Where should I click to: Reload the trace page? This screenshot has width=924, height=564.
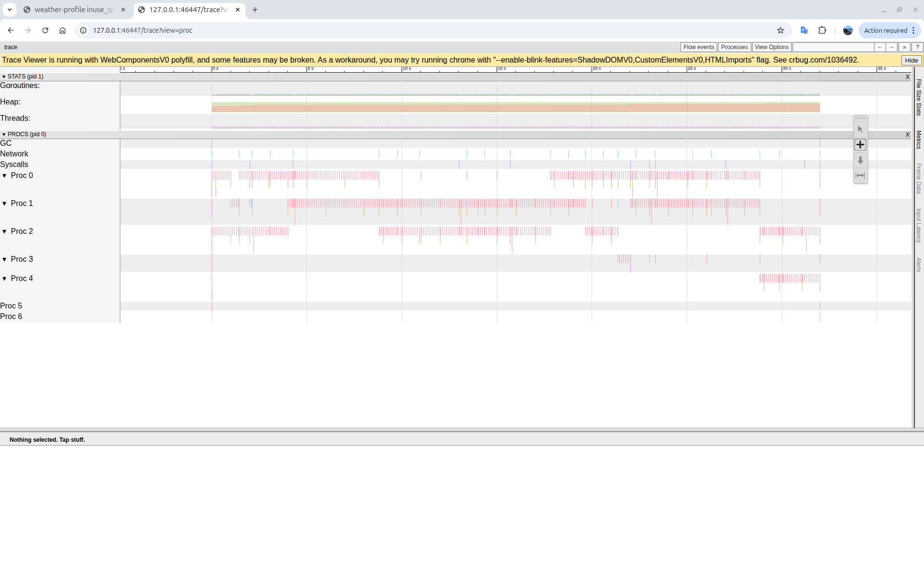(45, 30)
